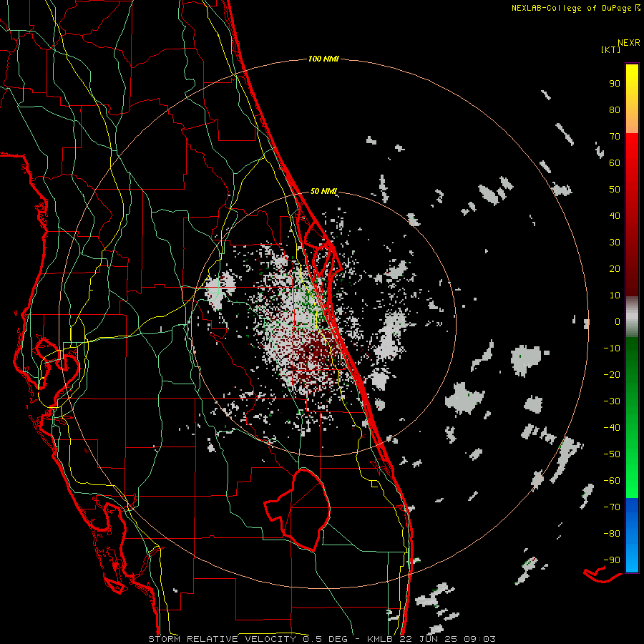Click the 80 value on velocity scale
The width and height of the screenshot is (644, 644).
tap(615, 109)
